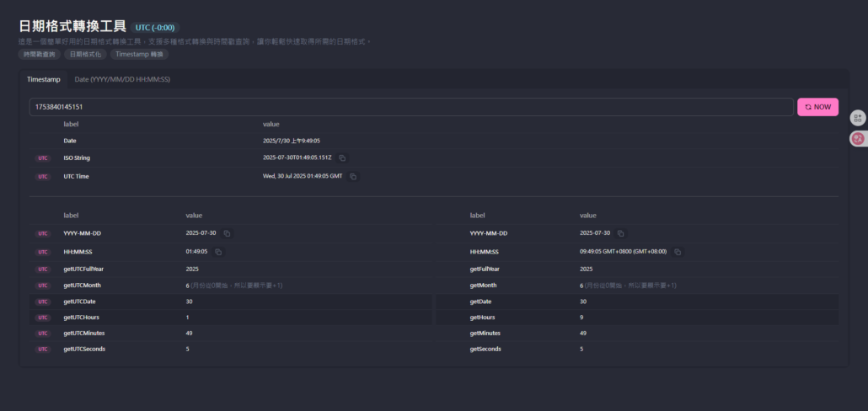This screenshot has height=411, width=868.
Task: Click the Timestamp 轉換 tag
Action: tap(139, 54)
